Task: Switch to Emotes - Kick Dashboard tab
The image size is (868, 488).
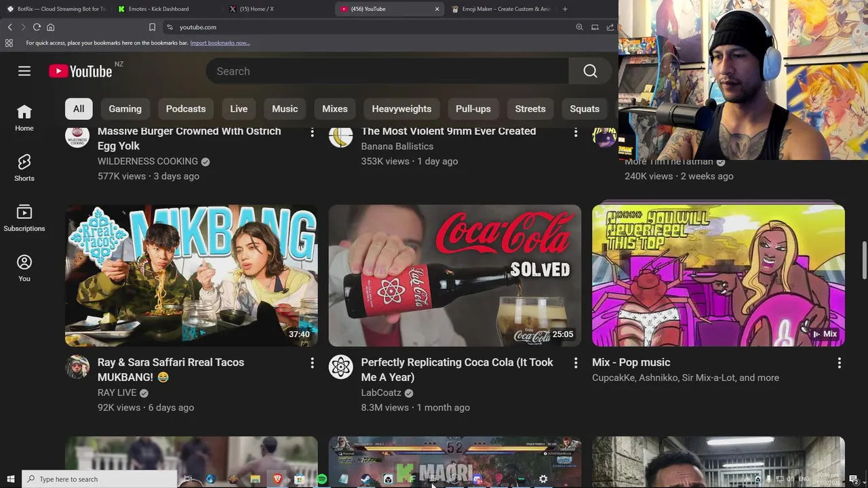Action: click(165, 9)
